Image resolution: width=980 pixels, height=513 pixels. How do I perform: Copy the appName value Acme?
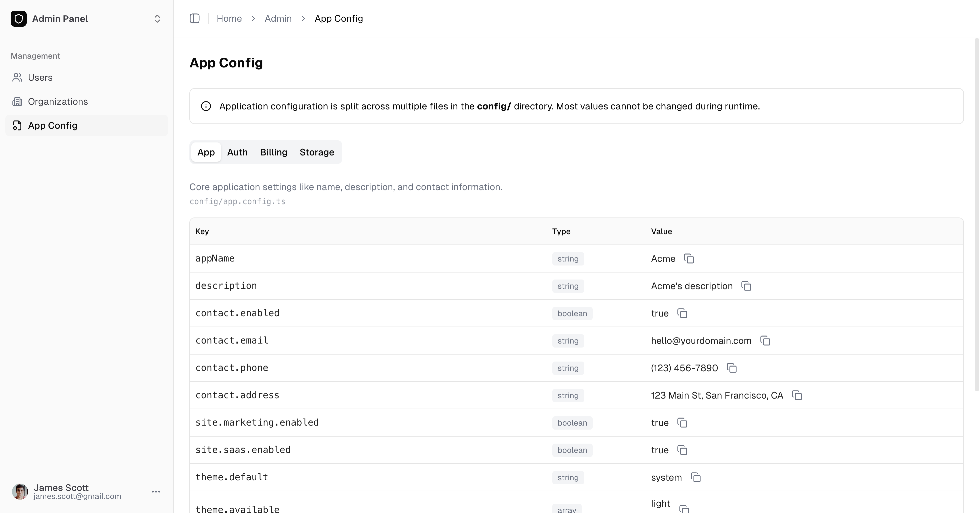pos(689,259)
